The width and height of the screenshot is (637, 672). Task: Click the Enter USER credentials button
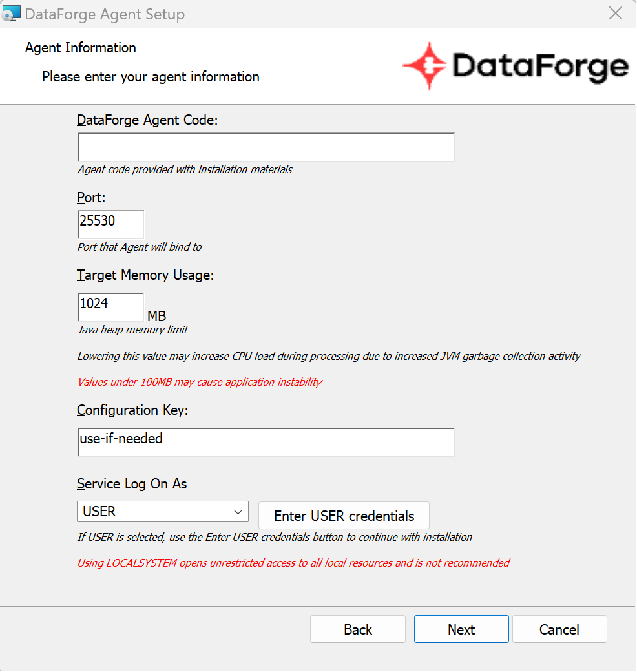[x=344, y=516]
